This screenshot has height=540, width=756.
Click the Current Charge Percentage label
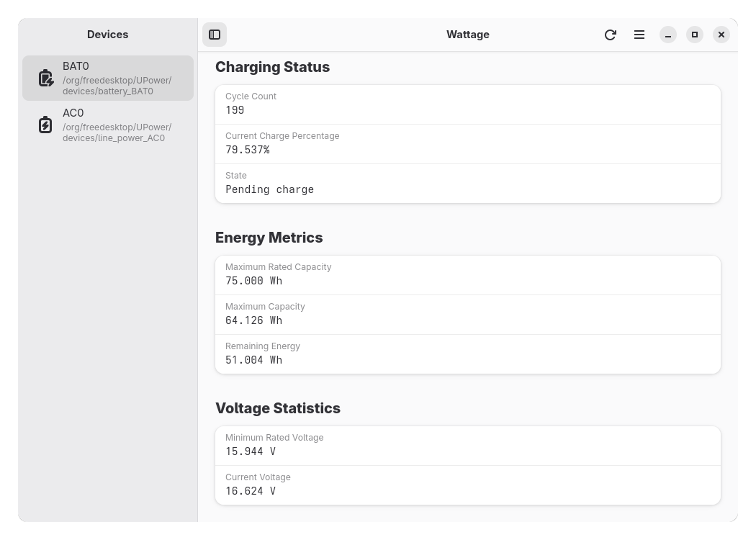tap(282, 136)
